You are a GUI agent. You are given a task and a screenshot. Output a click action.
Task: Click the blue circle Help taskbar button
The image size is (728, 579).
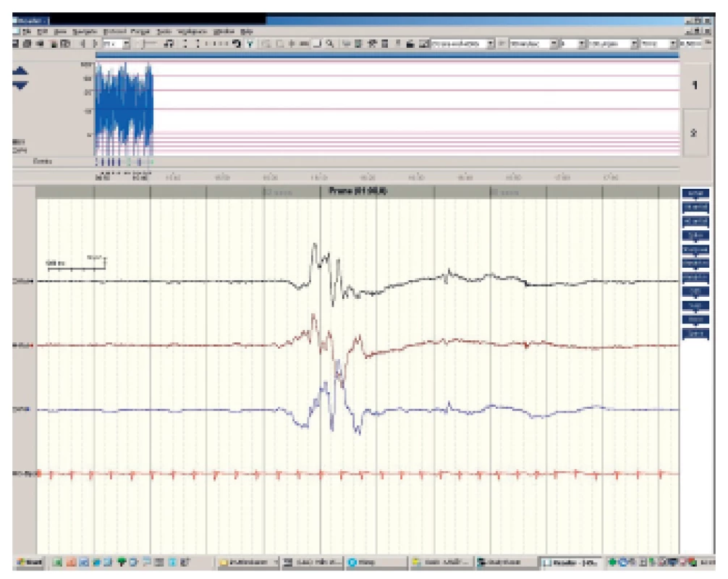click(x=375, y=562)
